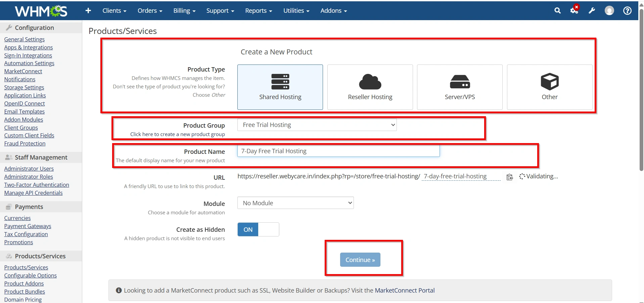Open Apps & Integrations
The width and height of the screenshot is (644, 303).
tap(28, 47)
